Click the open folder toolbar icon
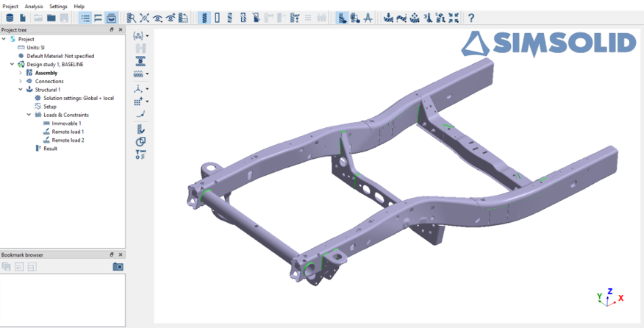This screenshot has height=328, width=644. 51,18
